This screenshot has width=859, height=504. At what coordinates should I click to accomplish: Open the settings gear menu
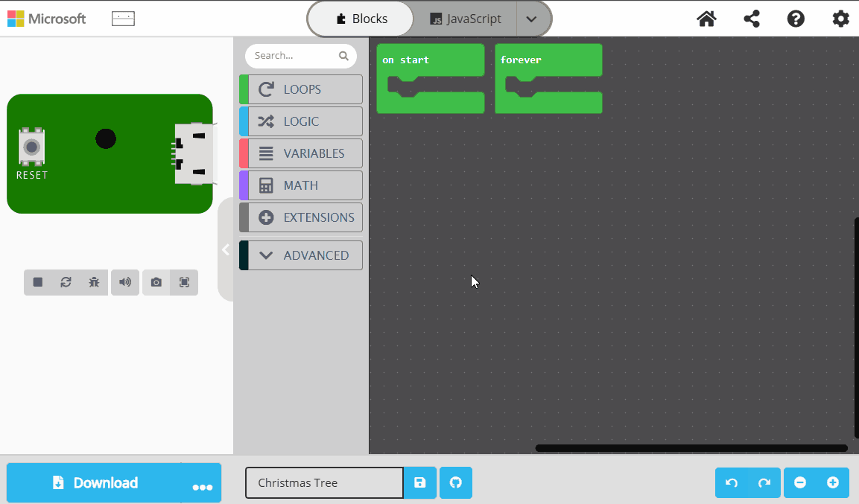pos(840,19)
